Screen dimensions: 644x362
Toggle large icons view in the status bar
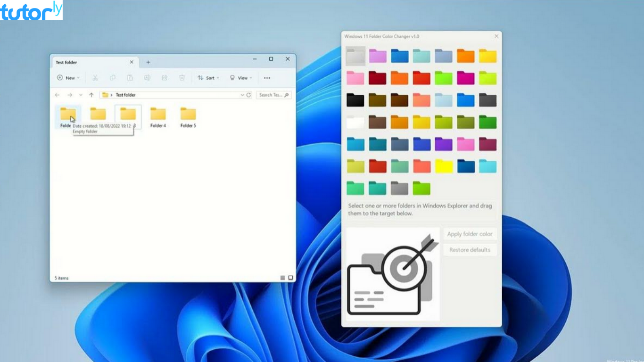coord(290,278)
